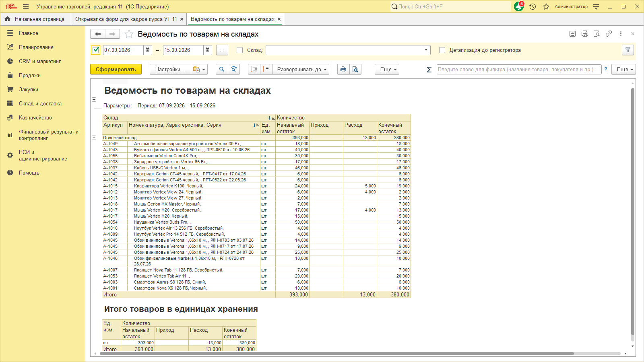Get link to the report
Screen dimensions: 644x362
(x=609, y=34)
